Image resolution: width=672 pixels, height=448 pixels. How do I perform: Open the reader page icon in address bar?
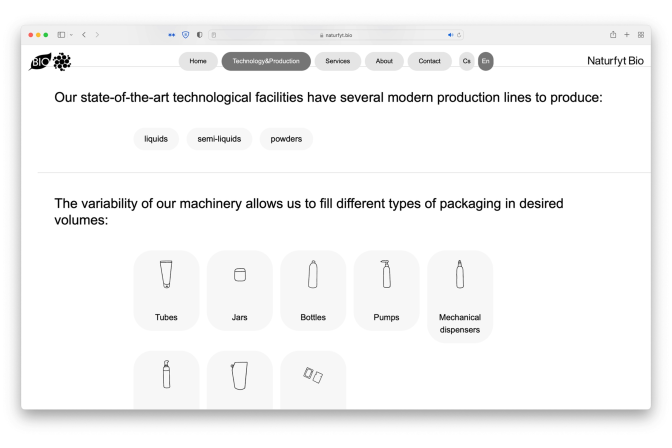(214, 35)
